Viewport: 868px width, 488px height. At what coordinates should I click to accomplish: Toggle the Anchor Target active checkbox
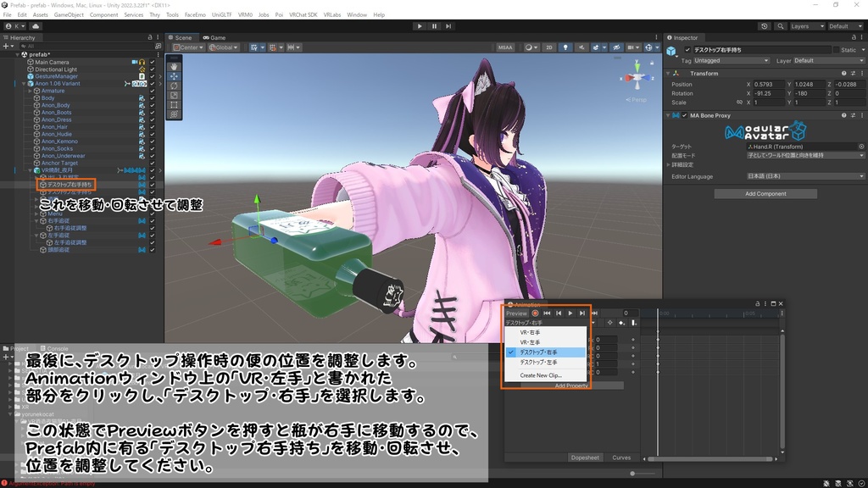click(153, 163)
